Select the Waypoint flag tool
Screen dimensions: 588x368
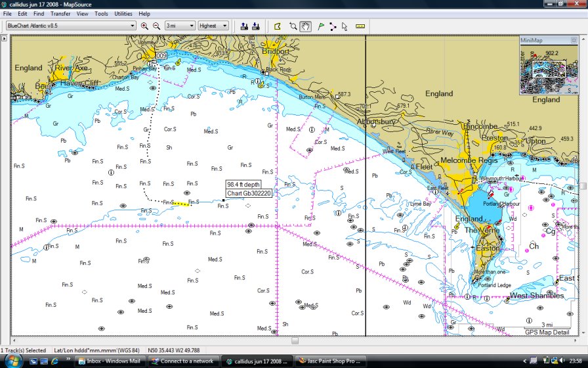point(321,26)
